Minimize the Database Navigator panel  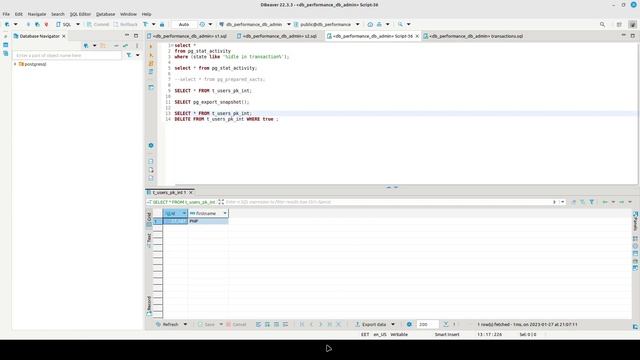pyautogui.click(x=127, y=36)
